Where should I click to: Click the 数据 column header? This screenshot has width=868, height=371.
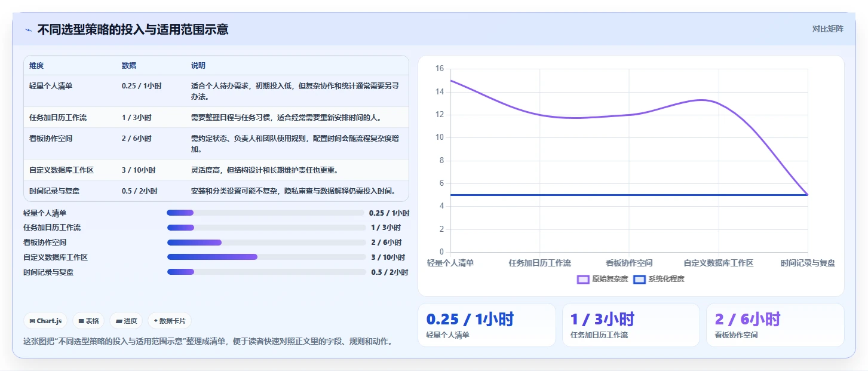[129, 65]
